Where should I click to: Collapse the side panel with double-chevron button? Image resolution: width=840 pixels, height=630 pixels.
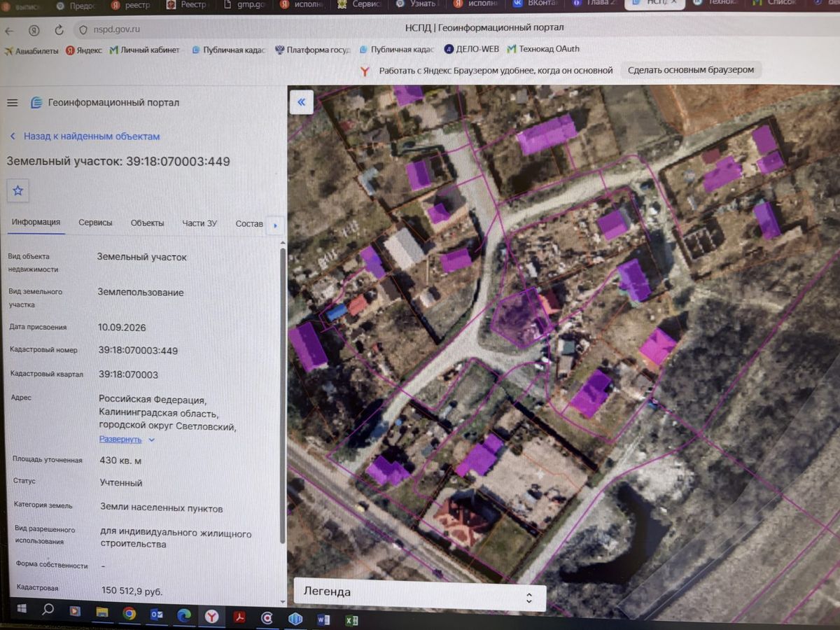[x=302, y=102]
